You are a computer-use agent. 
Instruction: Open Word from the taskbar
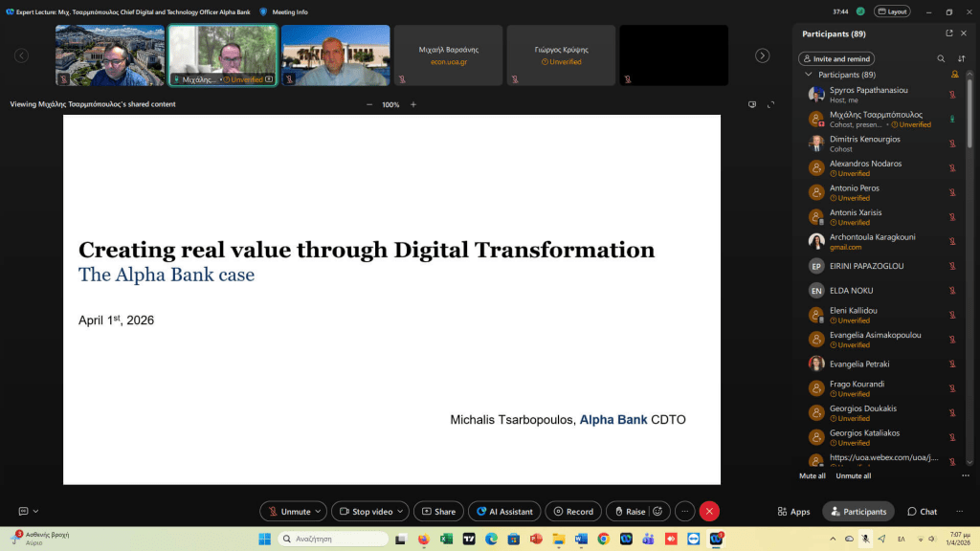(x=581, y=539)
